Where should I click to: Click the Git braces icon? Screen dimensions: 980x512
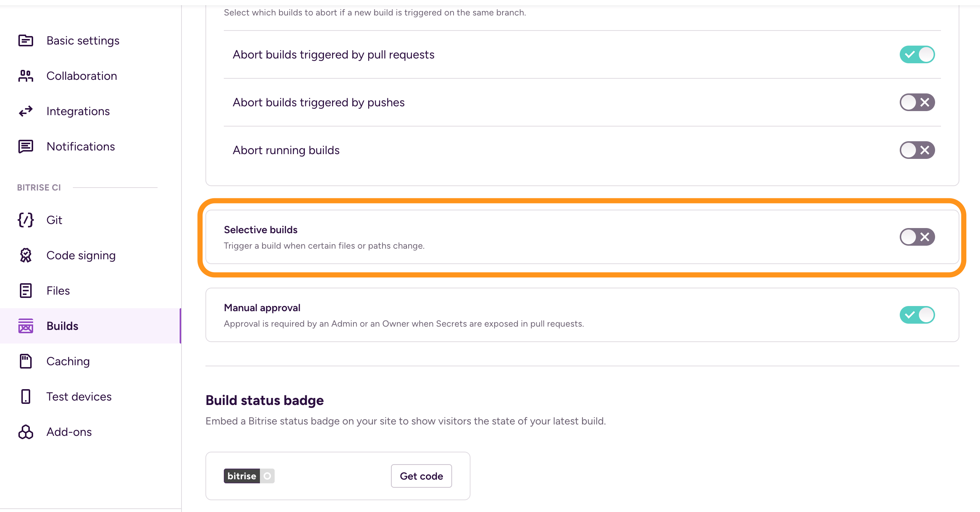click(25, 220)
